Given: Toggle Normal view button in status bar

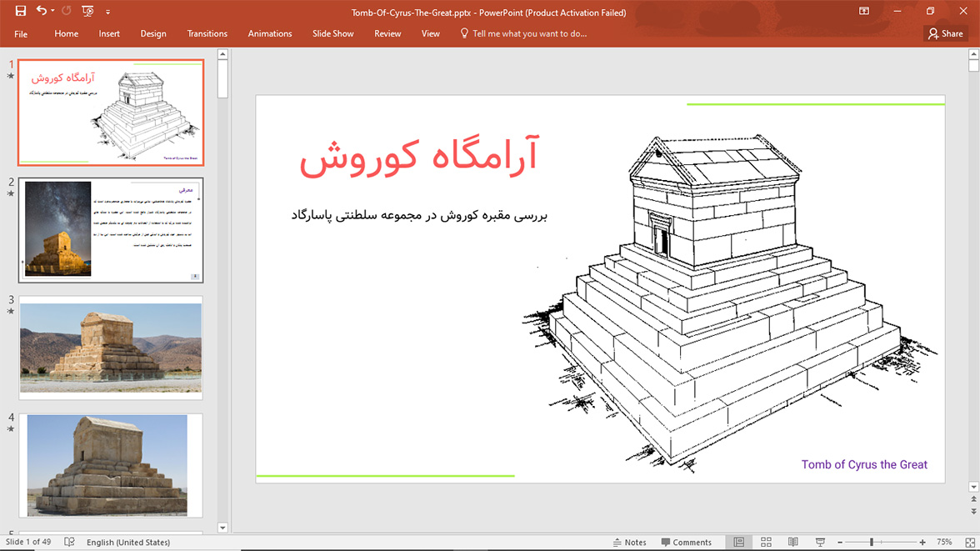Looking at the screenshot, I should click(x=738, y=542).
